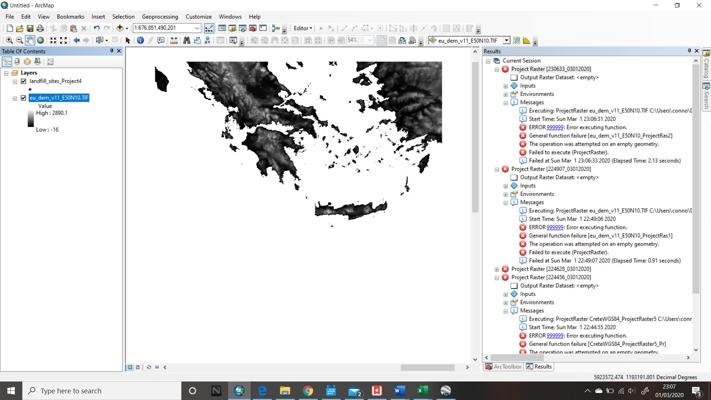Switch TOC to List By Source

17,62
